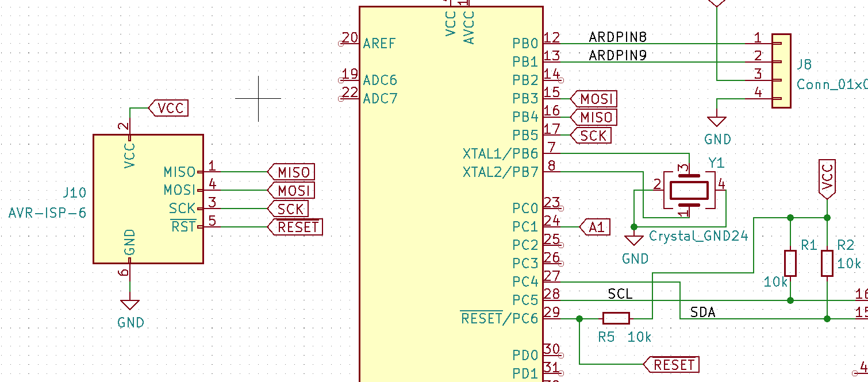Click the AVCC pin name at top
The width and height of the screenshot is (868, 382).
point(469,29)
